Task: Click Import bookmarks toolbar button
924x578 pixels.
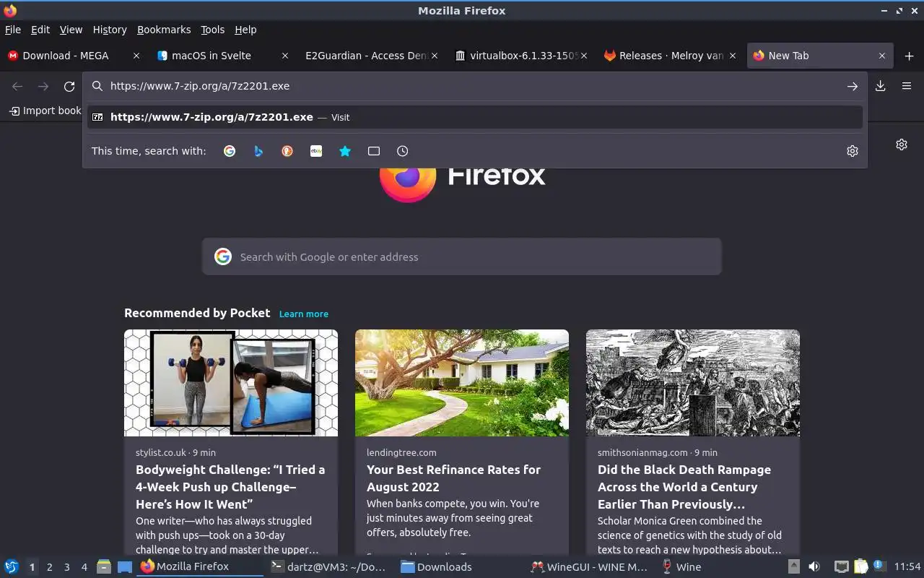Action: coord(45,111)
